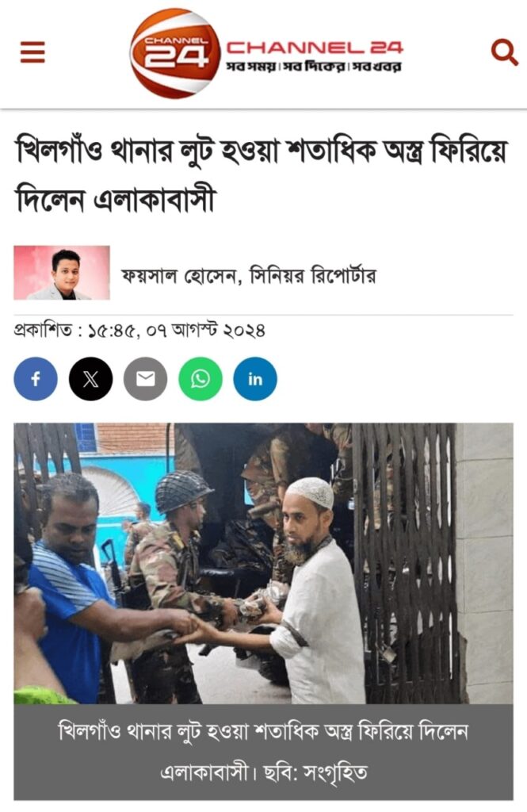Open the hamburger navigation menu
This screenshot has width=527, height=812.
32,52
